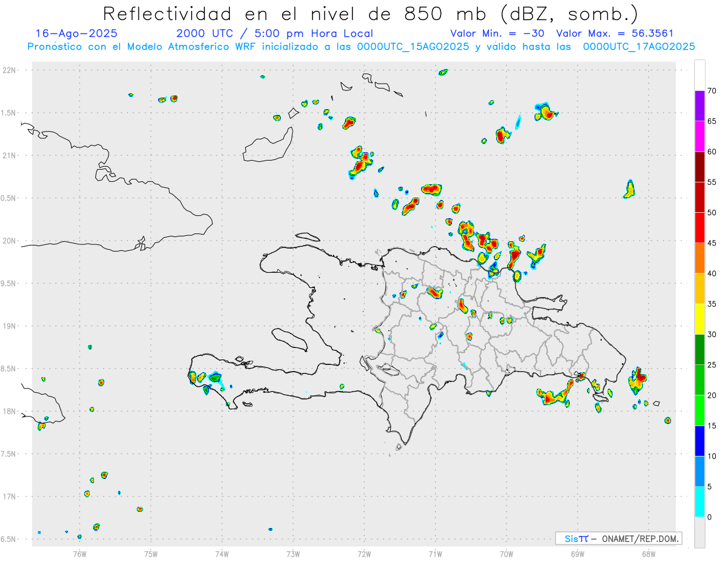Select the date text '16-Ago-2025'
This screenshot has height=562, width=728.
pos(76,33)
